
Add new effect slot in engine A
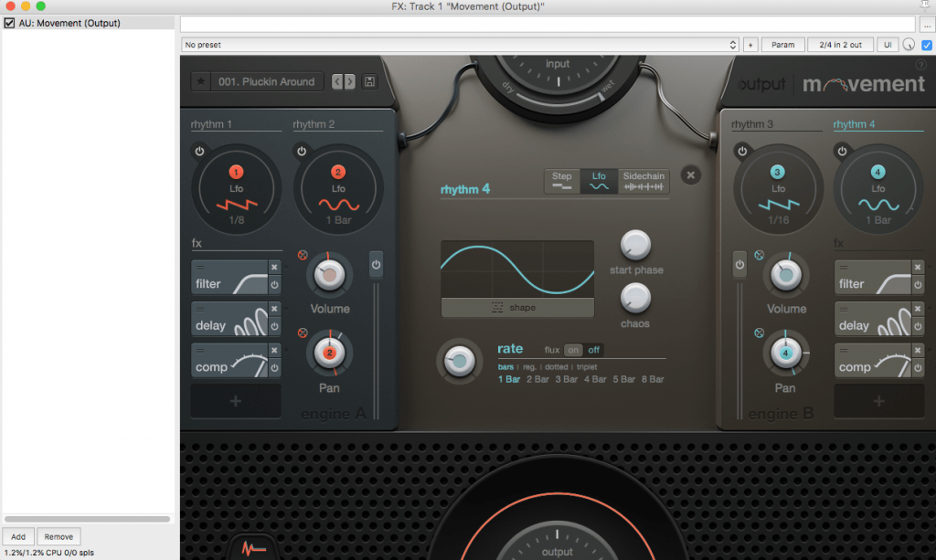pos(236,401)
